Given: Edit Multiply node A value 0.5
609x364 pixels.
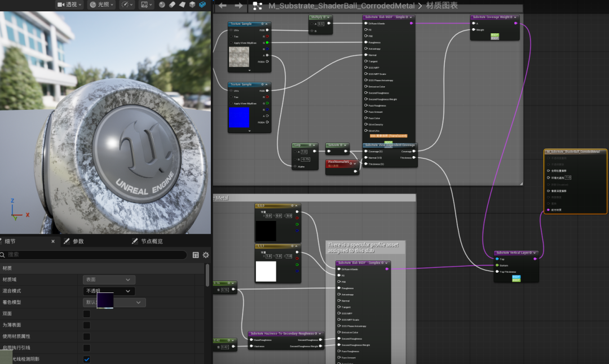Looking at the screenshot, I should pyautogui.click(x=321, y=24).
